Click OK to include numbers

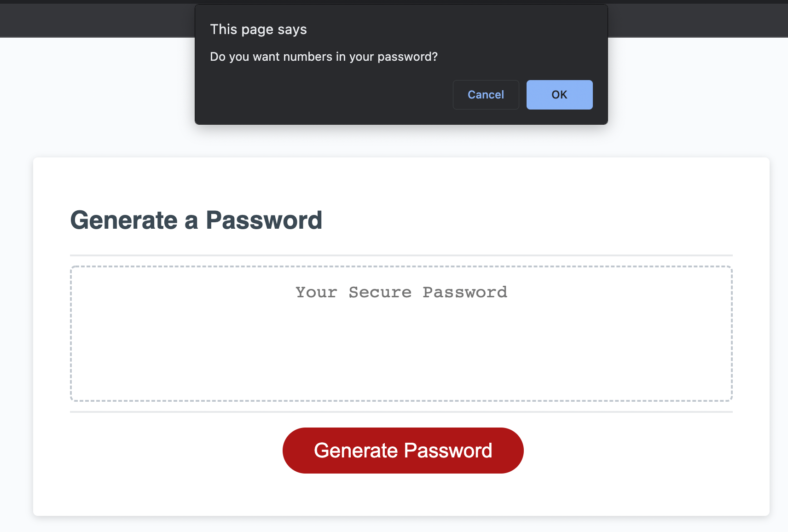559,95
